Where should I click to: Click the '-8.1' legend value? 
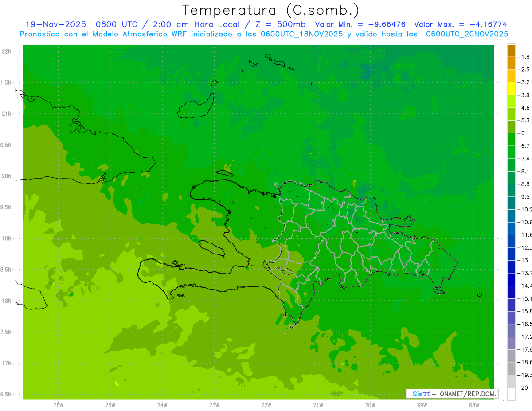coord(524,171)
